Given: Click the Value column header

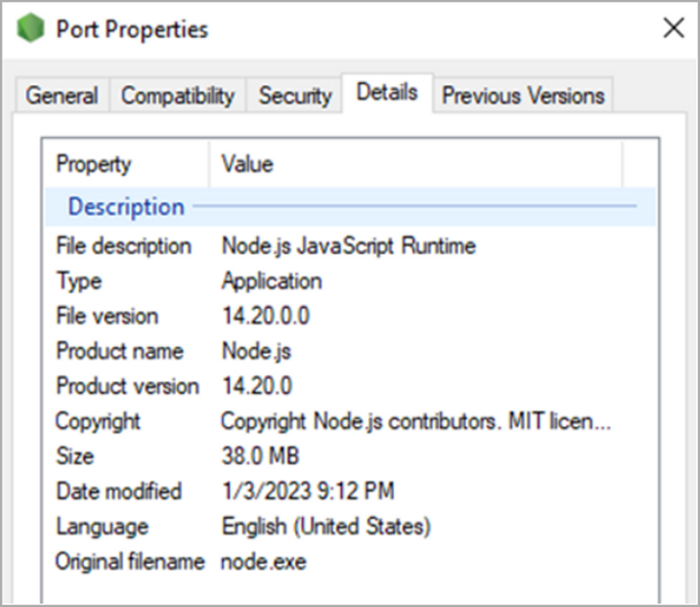Looking at the screenshot, I should pos(415,164).
